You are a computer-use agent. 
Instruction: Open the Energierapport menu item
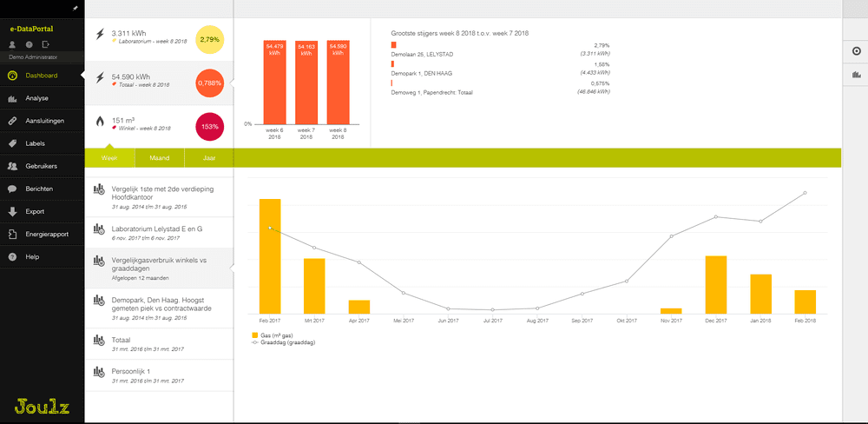click(47, 234)
